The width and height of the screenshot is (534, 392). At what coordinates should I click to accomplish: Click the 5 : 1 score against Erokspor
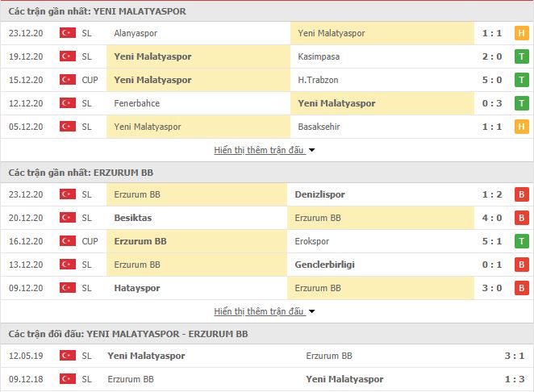492,241
